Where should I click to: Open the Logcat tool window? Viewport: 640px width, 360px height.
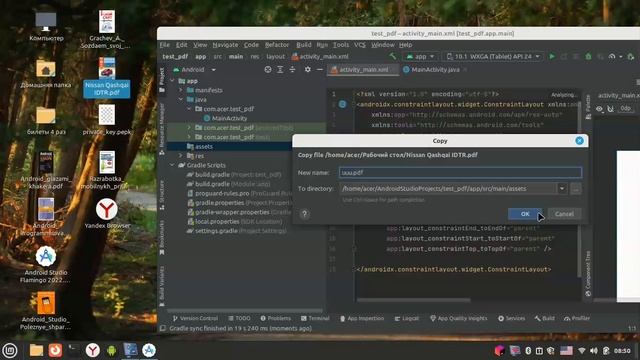[x=407, y=318]
